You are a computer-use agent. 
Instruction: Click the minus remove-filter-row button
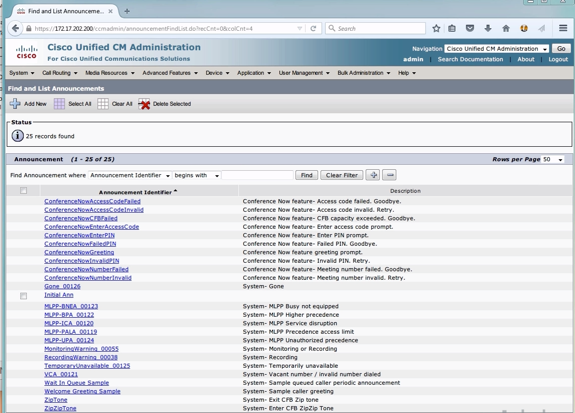(x=390, y=175)
